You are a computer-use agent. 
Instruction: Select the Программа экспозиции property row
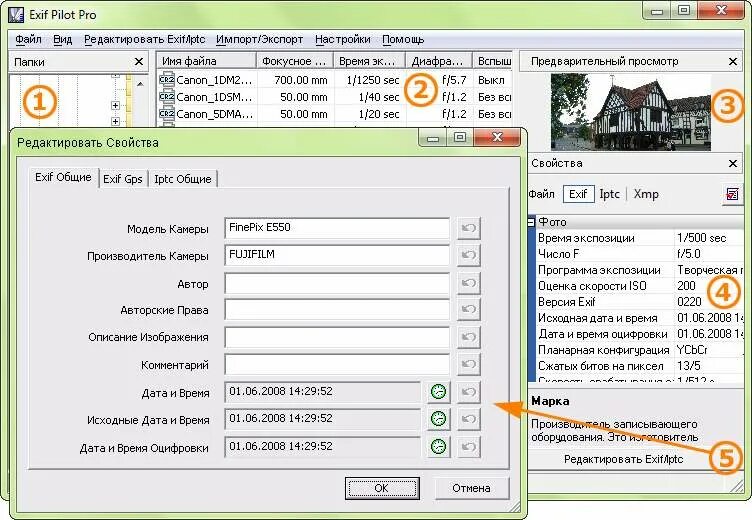(x=640, y=270)
